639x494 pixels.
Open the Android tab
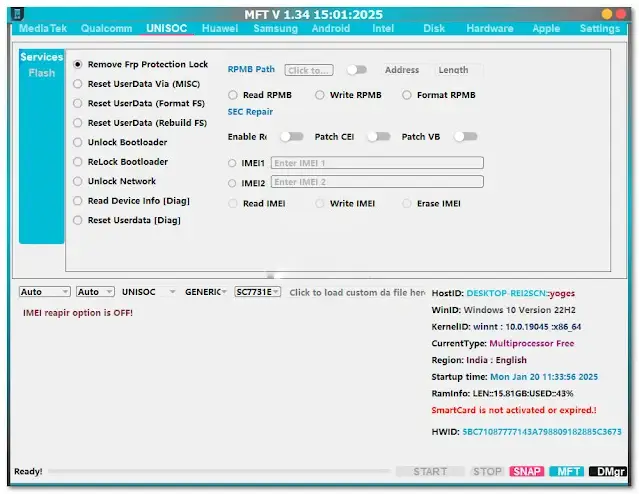[x=331, y=28]
